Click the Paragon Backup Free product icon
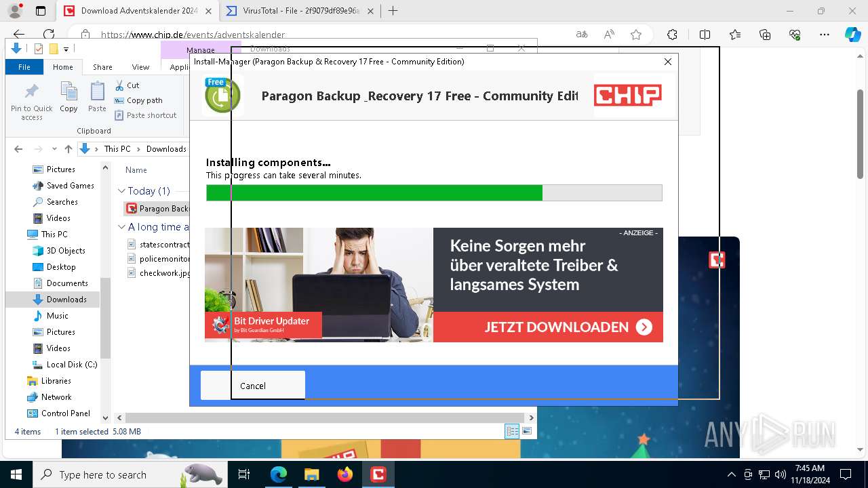868x488 pixels. coord(222,95)
